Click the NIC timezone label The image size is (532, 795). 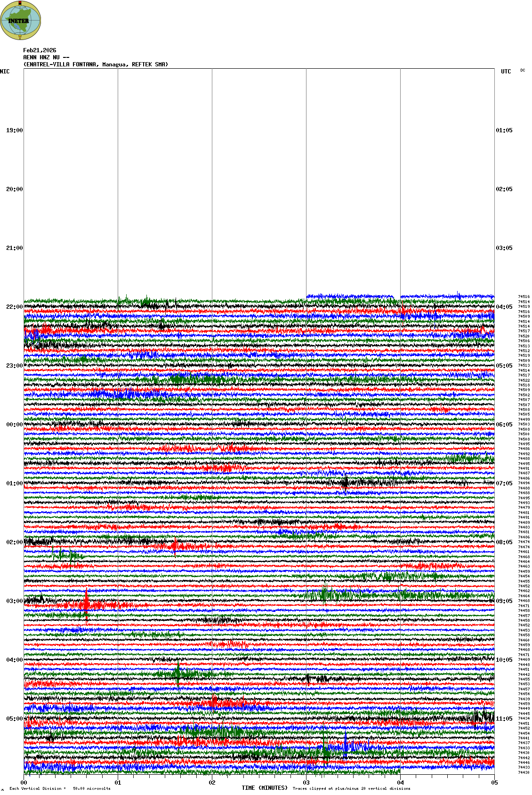tap(5, 72)
